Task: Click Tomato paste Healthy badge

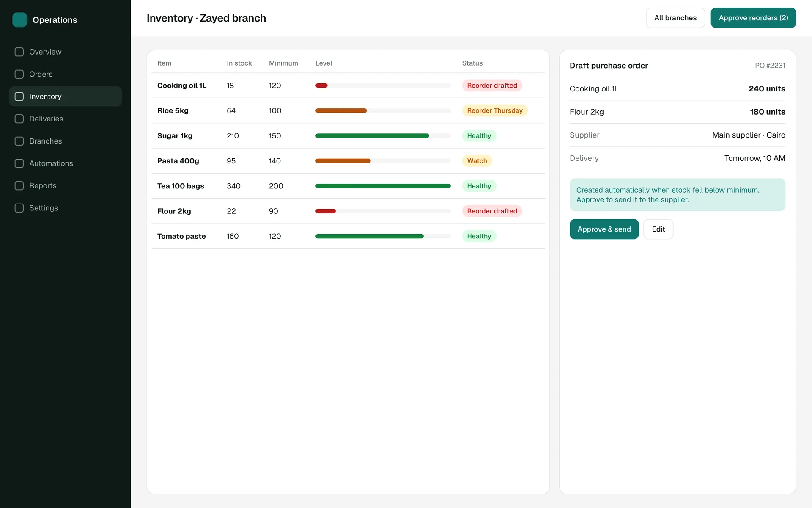Action: pos(479,236)
